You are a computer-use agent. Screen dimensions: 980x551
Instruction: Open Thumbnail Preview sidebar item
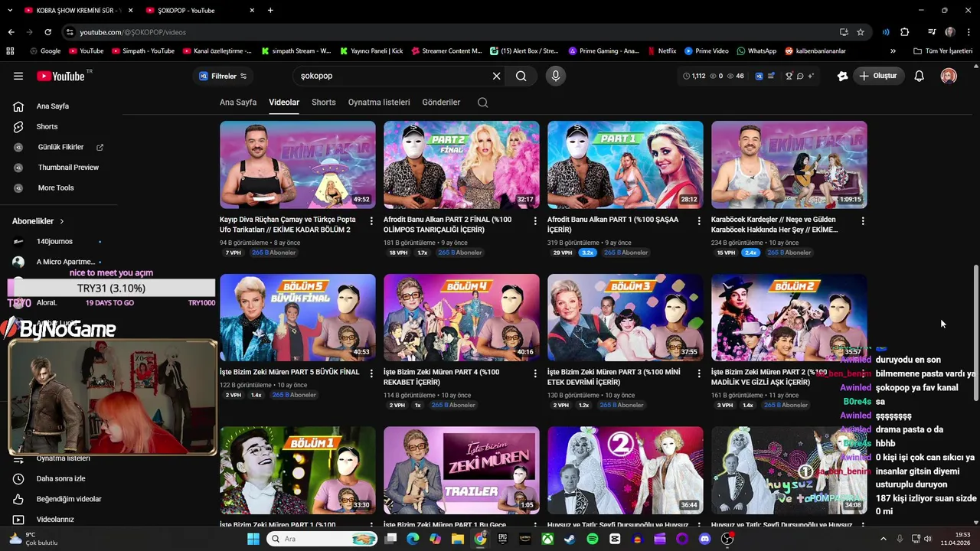click(x=68, y=168)
